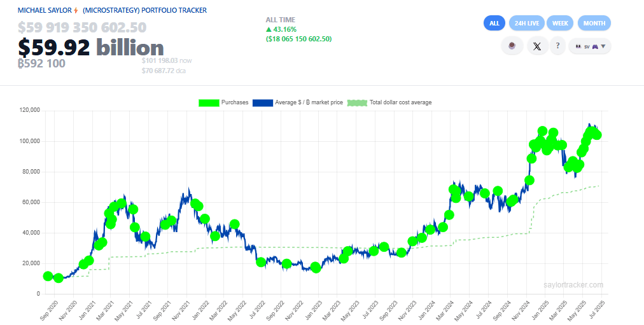Open the question mark help button
The height and width of the screenshot is (325, 644).
pyautogui.click(x=557, y=46)
